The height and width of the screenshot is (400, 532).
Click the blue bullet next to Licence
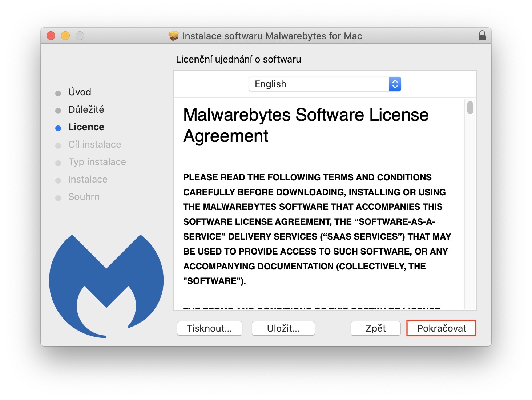click(58, 128)
